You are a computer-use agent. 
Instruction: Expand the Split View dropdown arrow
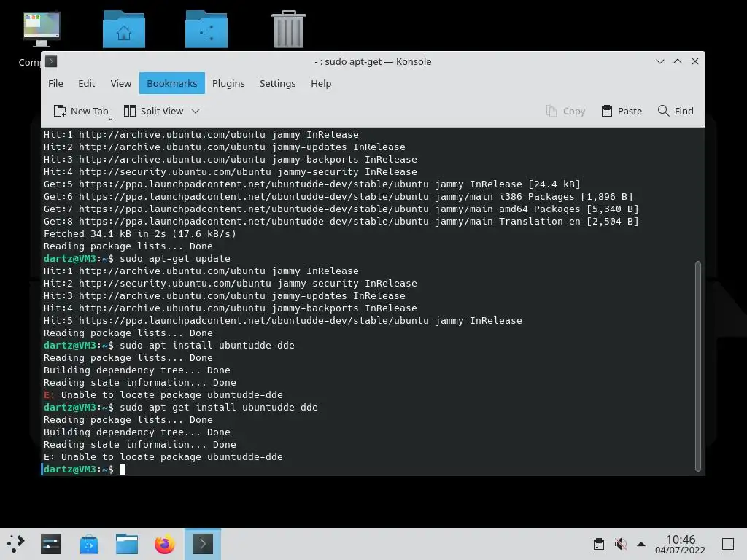click(196, 112)
